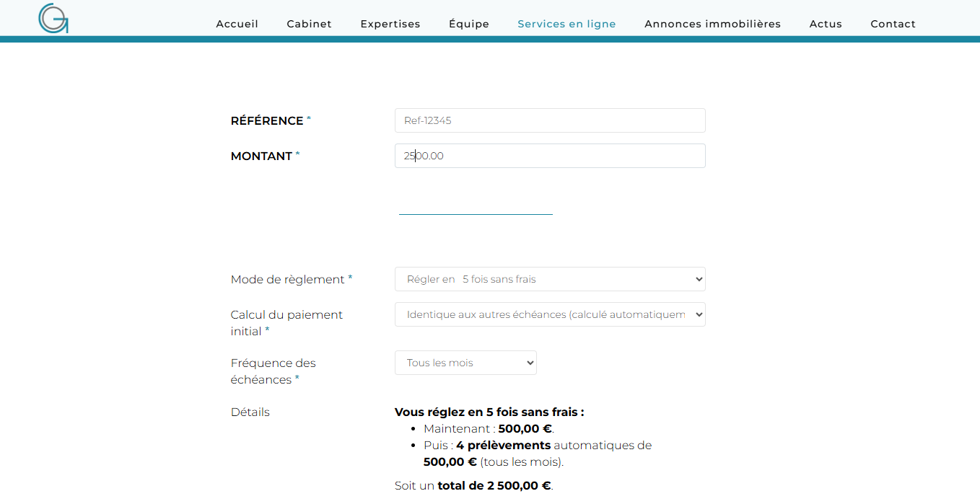Click the Détails label text
Screen dimensions: 980x504
click(x=250, y=412)
